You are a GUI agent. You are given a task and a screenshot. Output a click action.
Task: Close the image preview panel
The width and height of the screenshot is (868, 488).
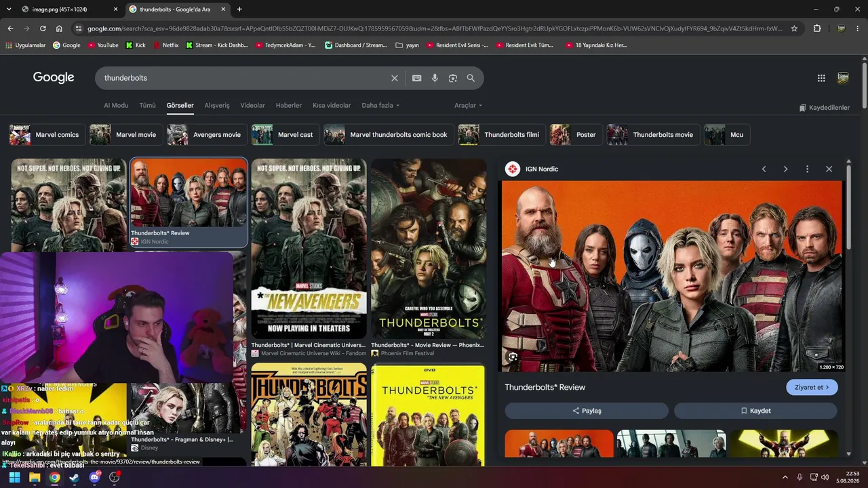(x=829, y=169)
